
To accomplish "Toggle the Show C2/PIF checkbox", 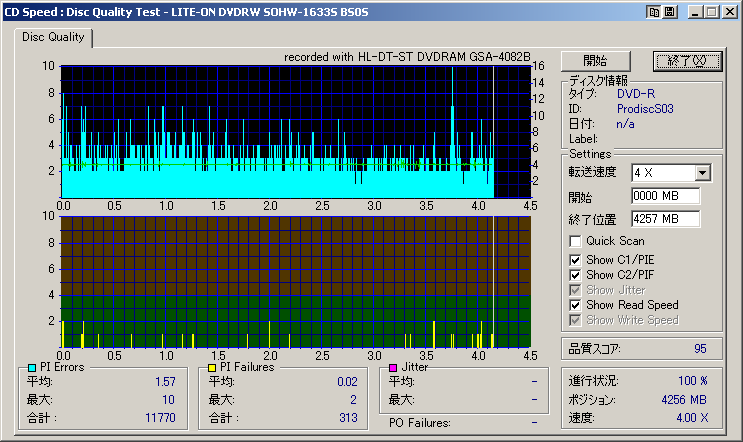I will tap(575, 275).
